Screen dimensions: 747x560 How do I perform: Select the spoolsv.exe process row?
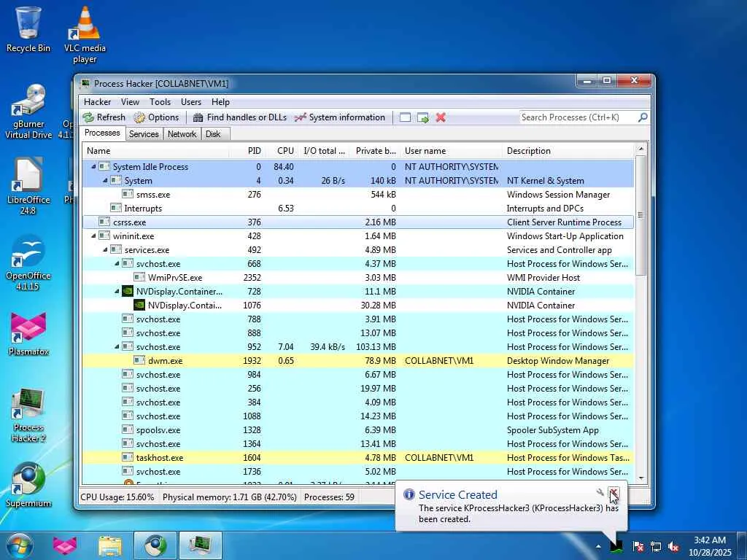point(358,430)
